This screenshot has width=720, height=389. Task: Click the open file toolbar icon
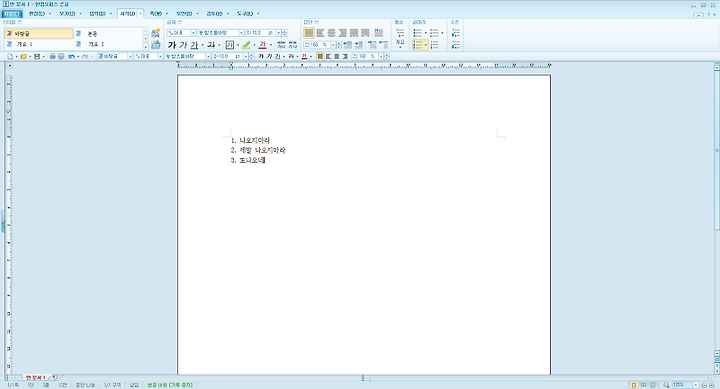click(23, 56)
